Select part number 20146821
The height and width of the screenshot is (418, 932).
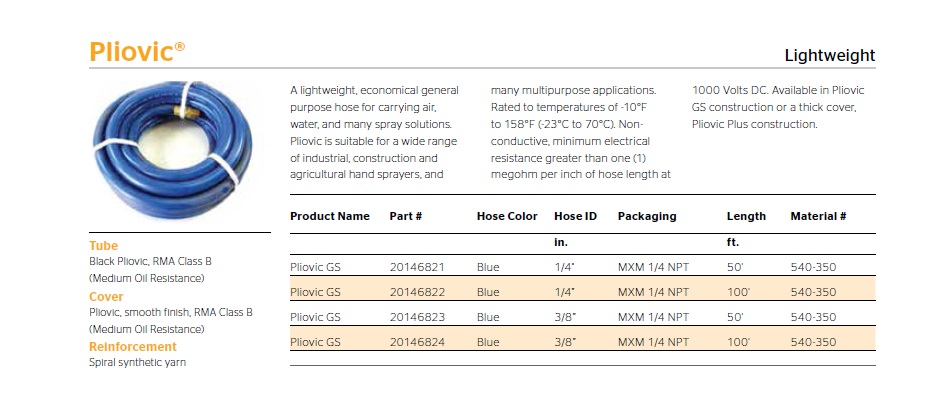[x=417, y=267]
